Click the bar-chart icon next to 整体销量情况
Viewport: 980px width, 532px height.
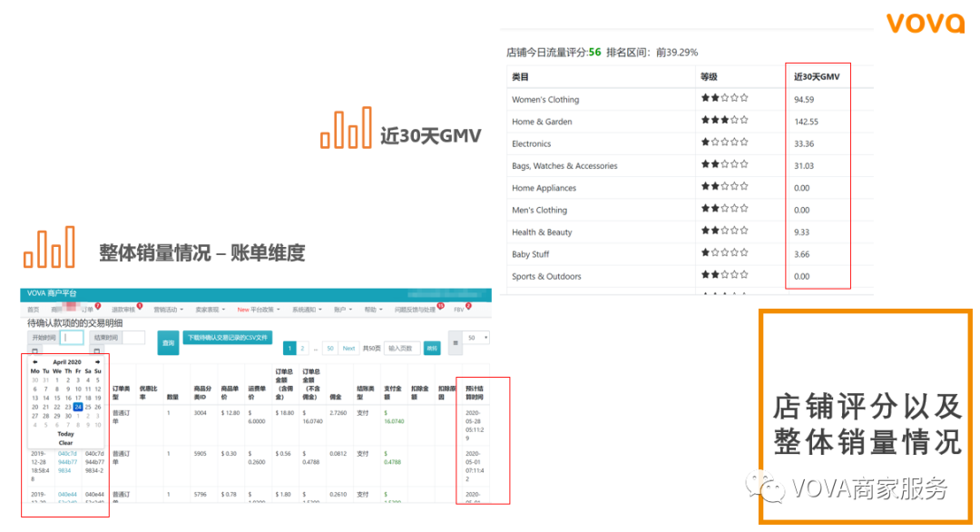point(47,245)
